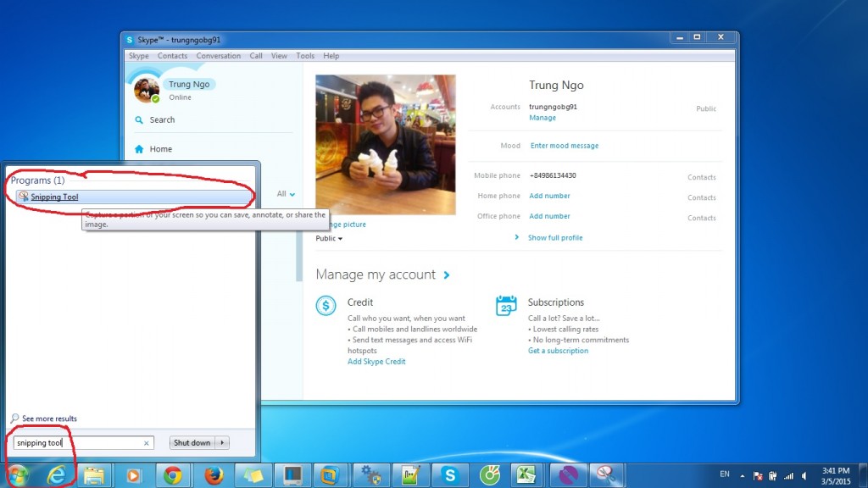Image resolution: width=868 pixels, height=488 pixels.
Task: Click the Show full profile link
Action: pos(554,238)
